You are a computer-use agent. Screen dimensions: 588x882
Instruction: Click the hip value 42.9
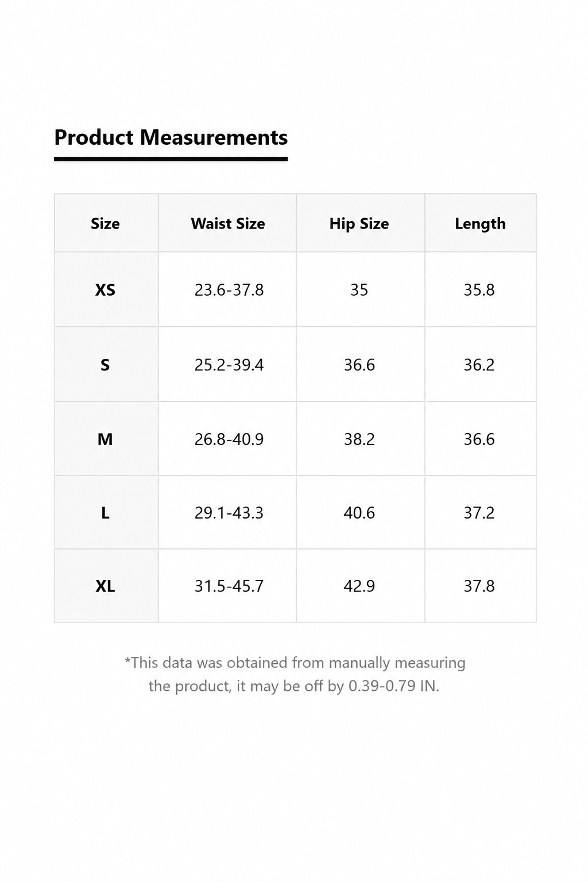click(359, 586)
